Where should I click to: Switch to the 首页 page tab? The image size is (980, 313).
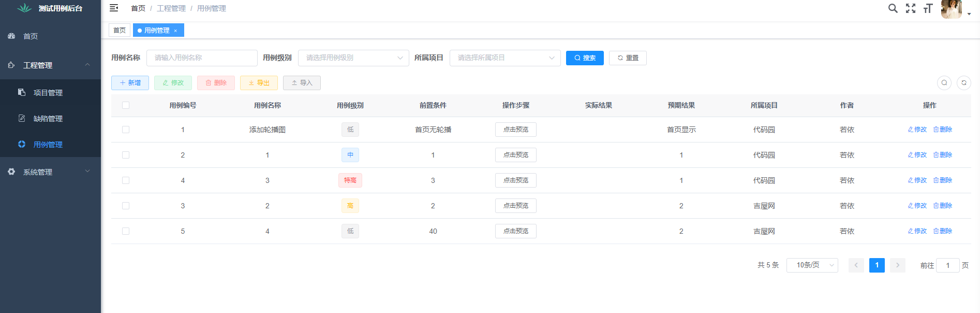tap(120, 30)
